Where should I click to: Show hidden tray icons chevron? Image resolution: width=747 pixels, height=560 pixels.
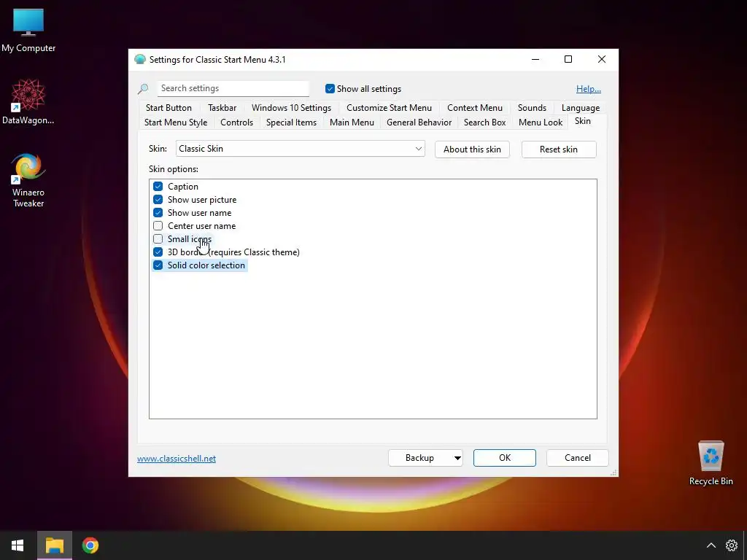pos(711,545)
